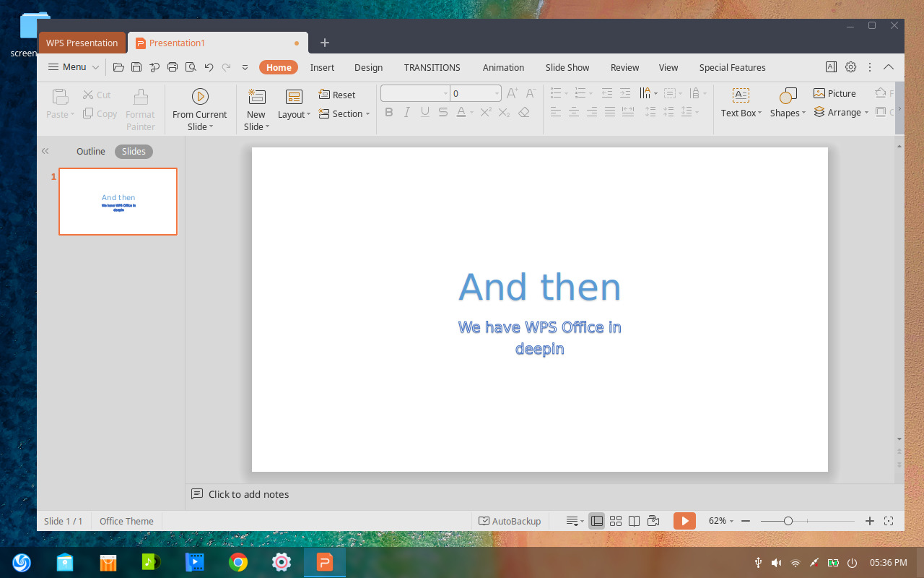Enable bold formatting

(389, 111)
